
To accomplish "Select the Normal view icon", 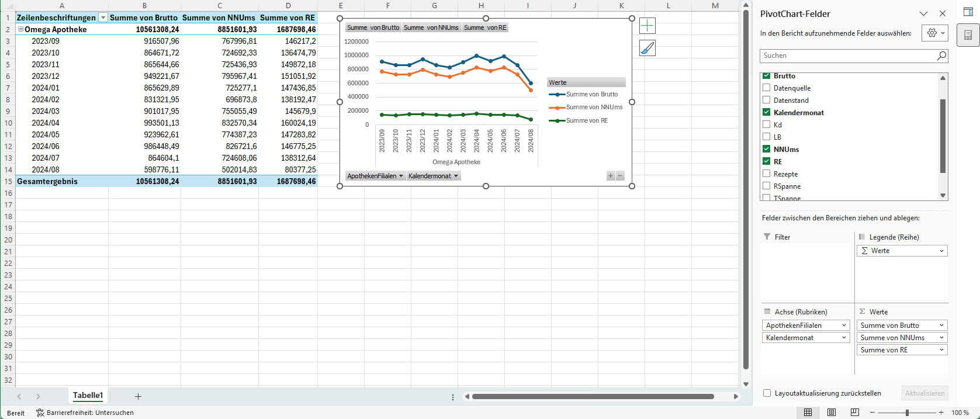I will pyautogui.click(x=808, y=412).
